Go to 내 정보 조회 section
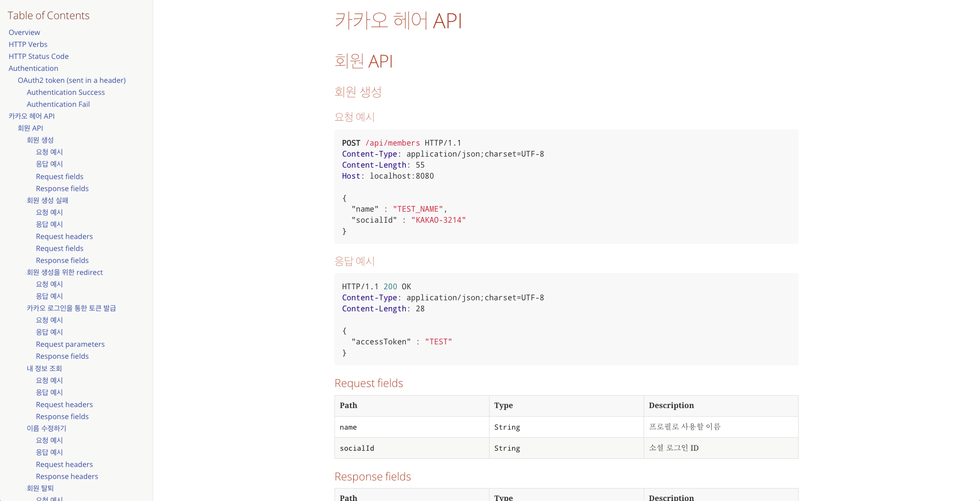 pos(45,368)
